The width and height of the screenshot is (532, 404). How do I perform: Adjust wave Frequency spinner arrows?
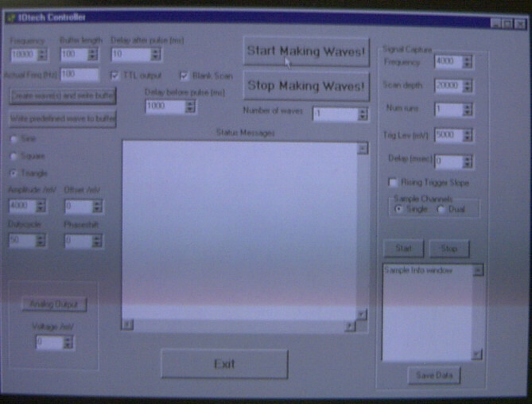[x=42, y=55]
